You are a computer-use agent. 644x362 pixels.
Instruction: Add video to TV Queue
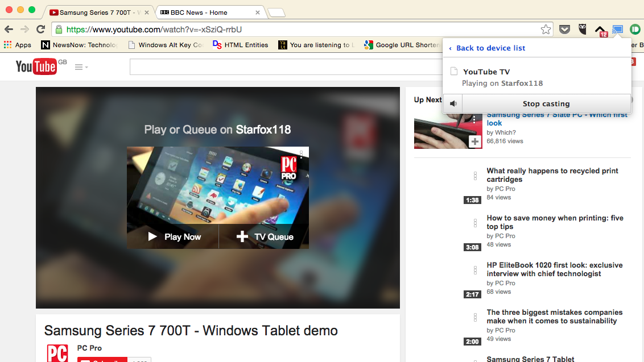point(265,237)
